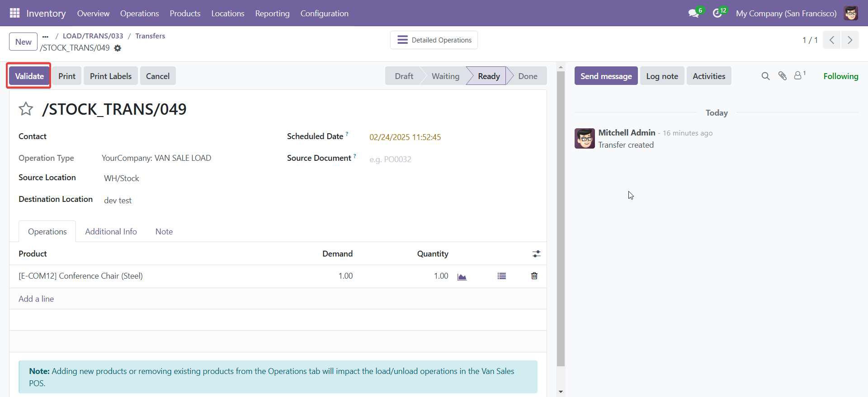Open the apps grid menu icon
Viewport: 868px width, 397px height.
(x=14, y=13)
